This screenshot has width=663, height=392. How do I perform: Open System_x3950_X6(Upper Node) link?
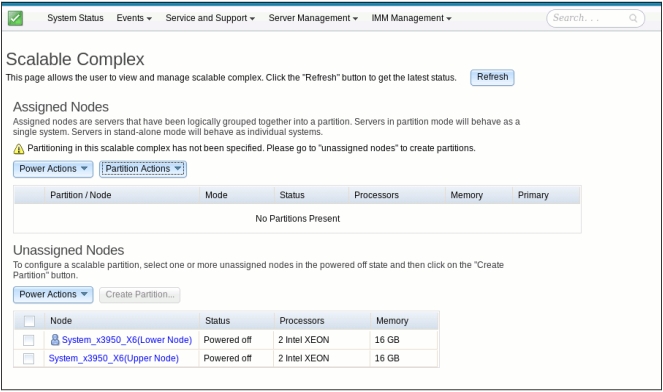(x=114, y=358)
